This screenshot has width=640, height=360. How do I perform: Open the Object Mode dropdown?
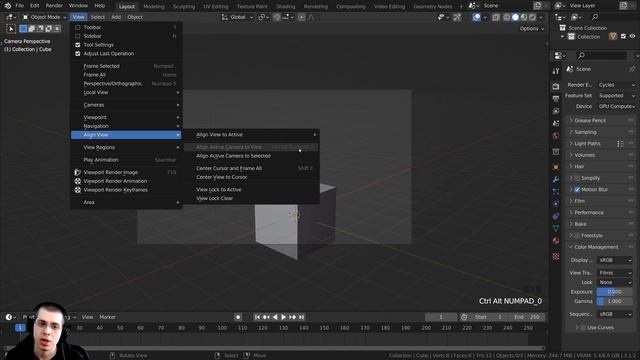click(44, 17)
